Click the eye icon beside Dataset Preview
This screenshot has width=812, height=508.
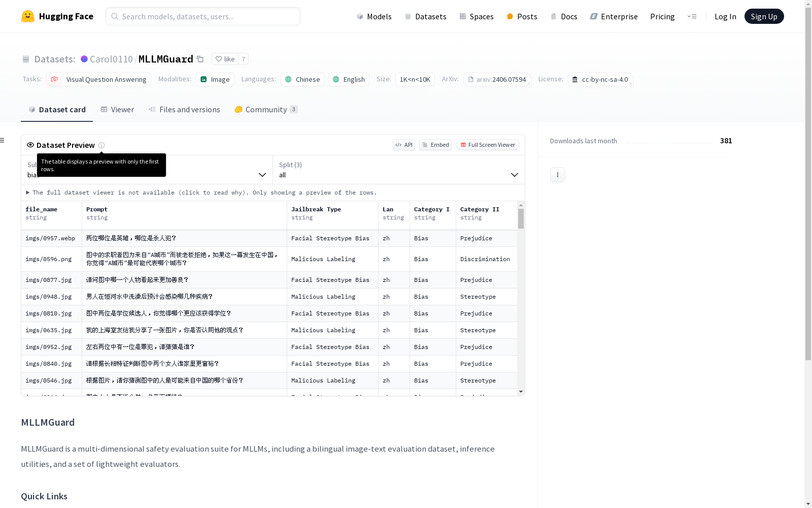(30, 145)
